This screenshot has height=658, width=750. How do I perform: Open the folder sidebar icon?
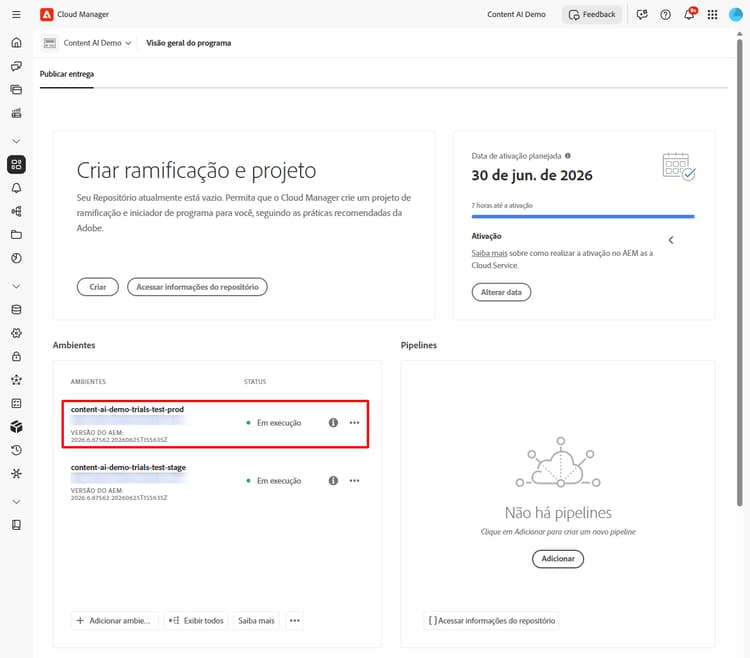coord(16,235)
